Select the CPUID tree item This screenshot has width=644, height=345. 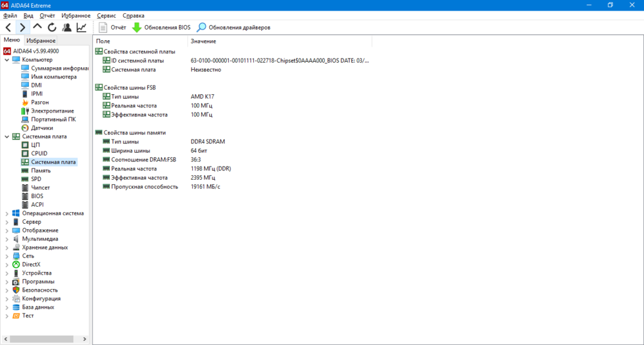click(x=39, y=153)
